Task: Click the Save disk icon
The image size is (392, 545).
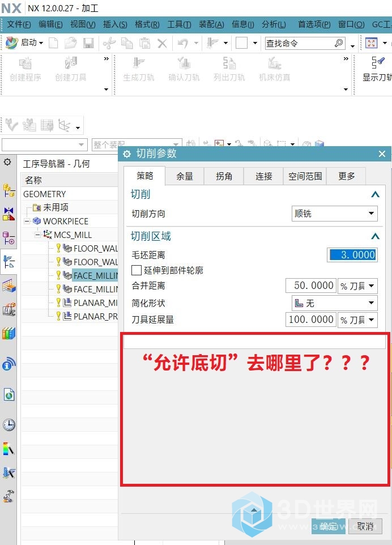Action: point(88,43)
